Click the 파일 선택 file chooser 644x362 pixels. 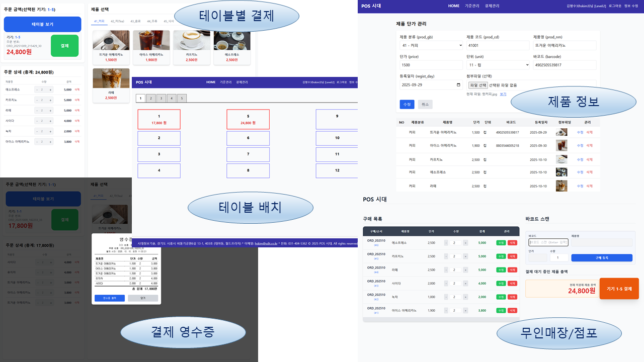click(x=478, y=84)
